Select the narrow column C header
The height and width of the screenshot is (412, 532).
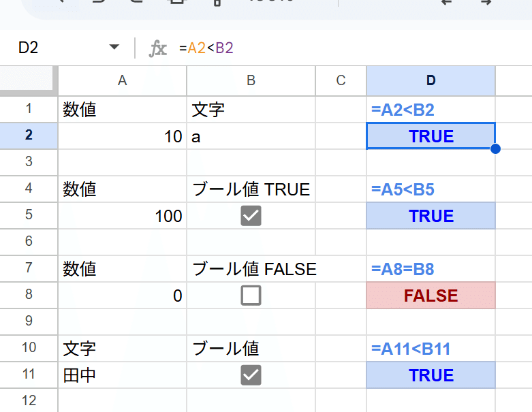(x=341, y=80)
